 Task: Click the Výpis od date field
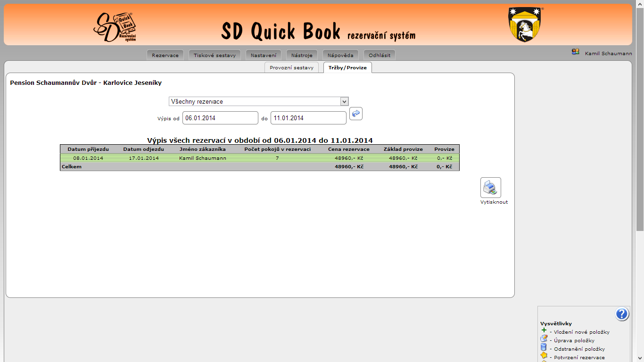(220, 118)
